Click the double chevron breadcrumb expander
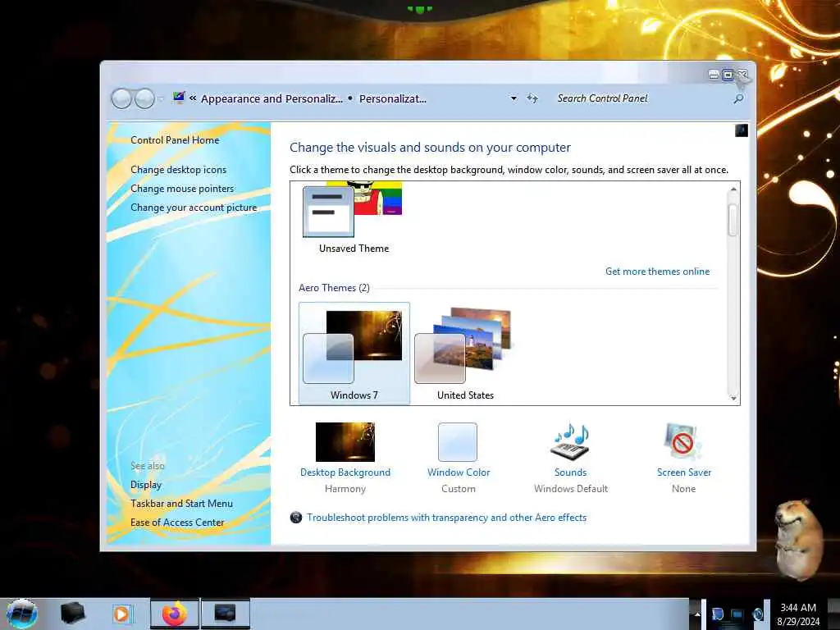This screenshot has width=840, height=630. tap(193, 98)
